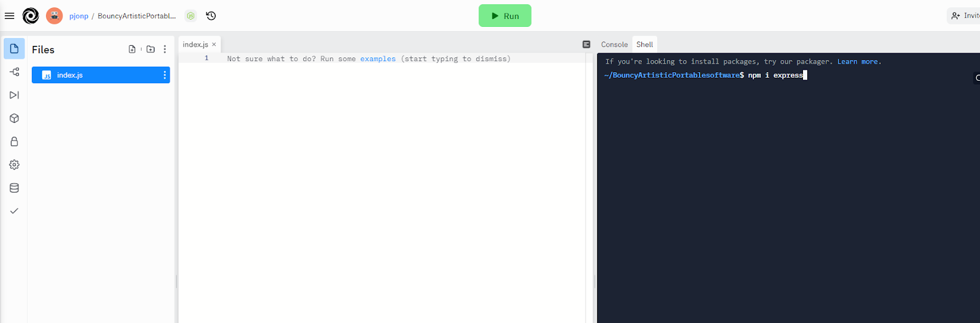Open the Learn more link in shell
The height and width of the screenshot is (323, 980).
858,62
